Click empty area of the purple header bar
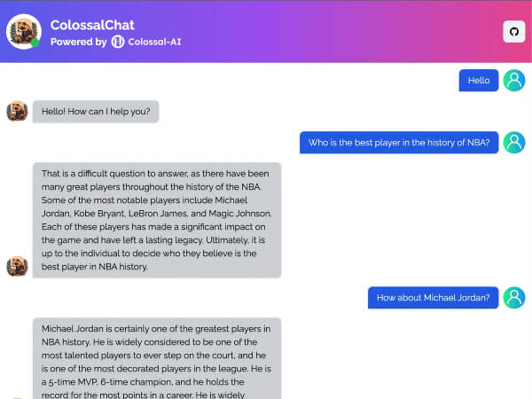Viewport: 532px width, 399px height. (x=337, y=32)
